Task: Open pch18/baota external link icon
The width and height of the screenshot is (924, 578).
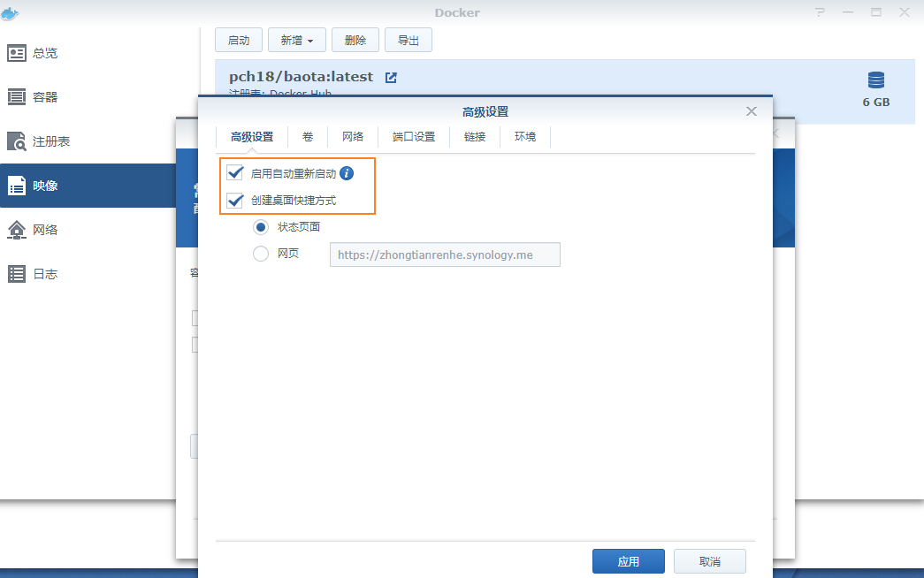Action: click(391, 78)
